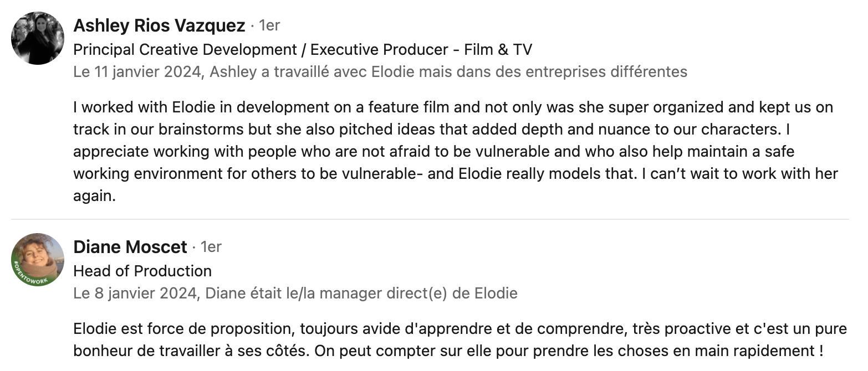Image resolution: width=868 pixels, height=371 pixels.
Task: Click the 'Le 8 janvier 2024' relationship line
Action: (x=295, y=293)
